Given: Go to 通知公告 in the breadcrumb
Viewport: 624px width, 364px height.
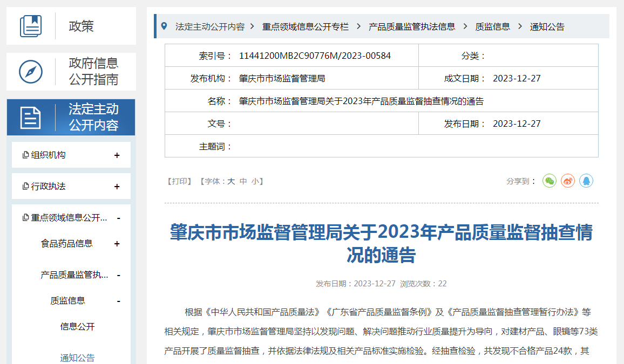Looking at the screenshot, I should tap(547, 26).
